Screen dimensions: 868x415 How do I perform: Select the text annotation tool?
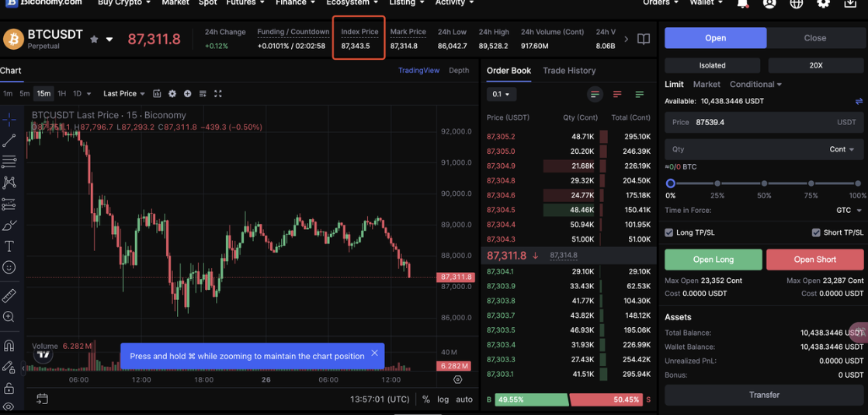coord(9,246)
